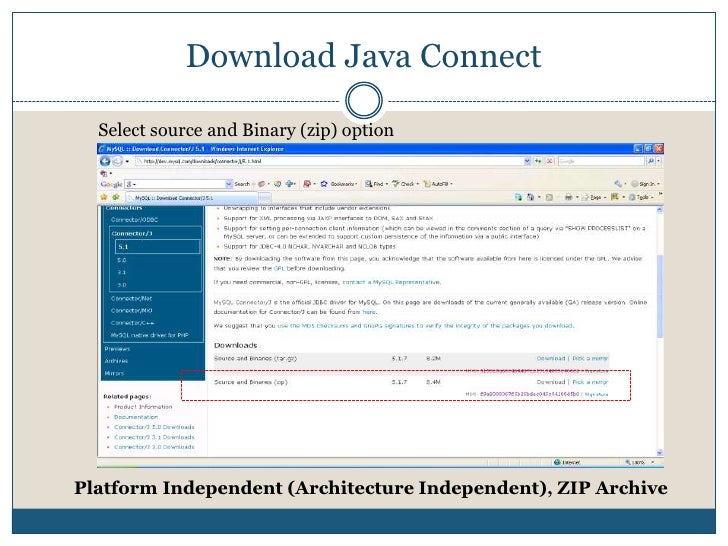Click Download for Source and Binaries (zip)
The width and height of the screenshot is (728, 546).
551,382
